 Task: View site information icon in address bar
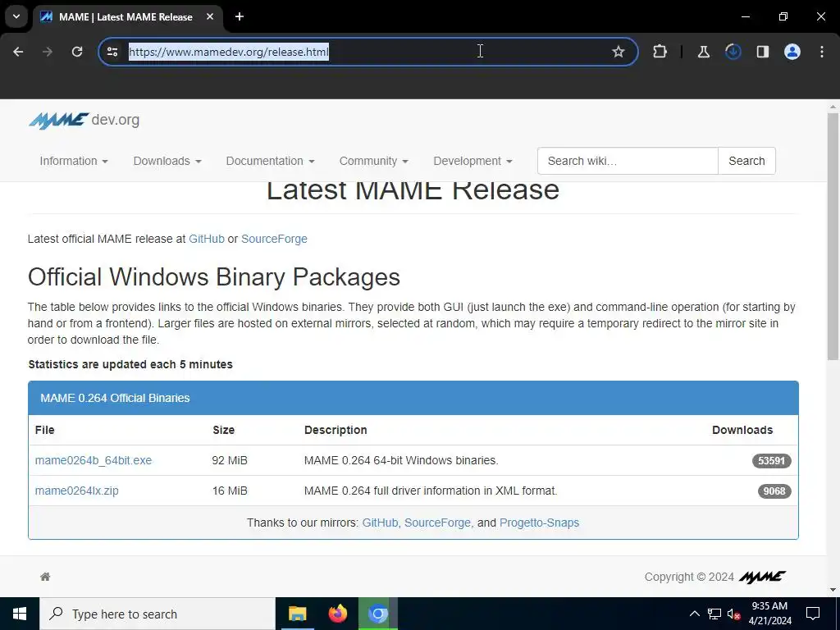[x=112, y=52]
